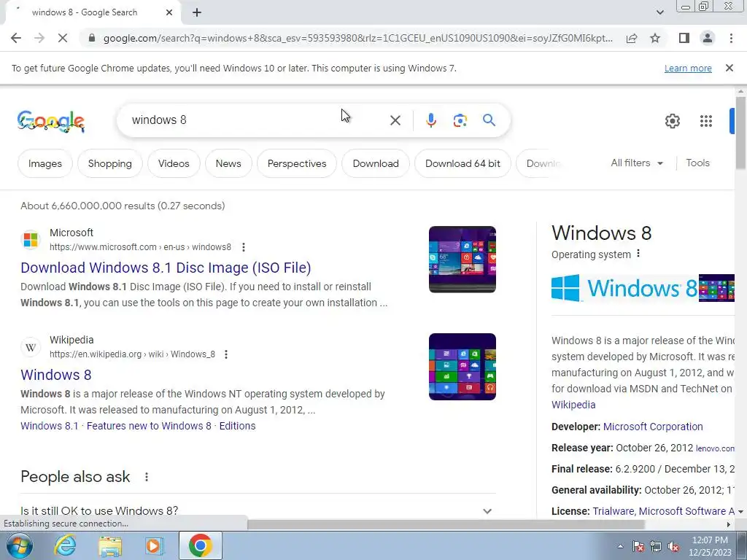Select the Perspectives filter chip

click(x=297, y=163)
